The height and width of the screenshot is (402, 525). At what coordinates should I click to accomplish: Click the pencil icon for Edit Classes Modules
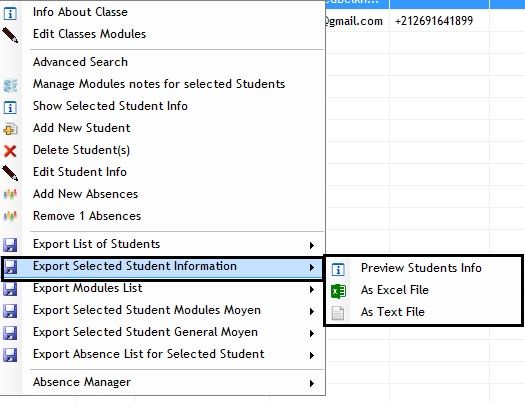click(x=10, y=35)
